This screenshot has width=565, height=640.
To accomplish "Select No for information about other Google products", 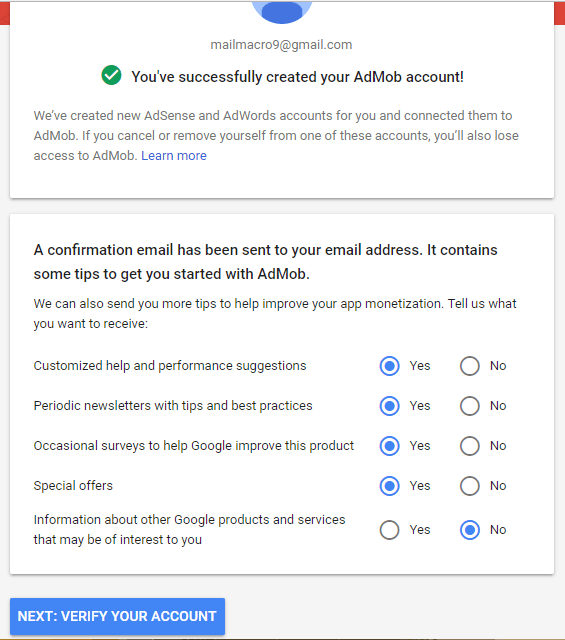I will pyautogui.click(x=469, y=530).
